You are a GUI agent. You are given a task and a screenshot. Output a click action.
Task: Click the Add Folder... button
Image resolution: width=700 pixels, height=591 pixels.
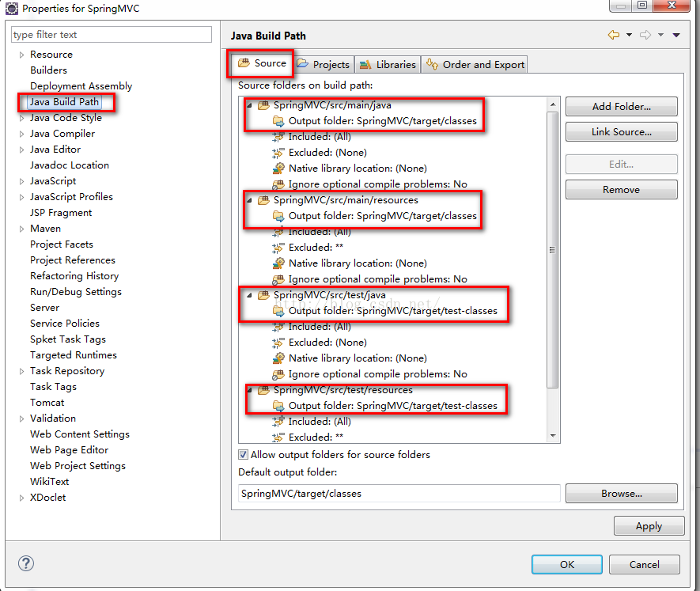[x=622, y=107]
